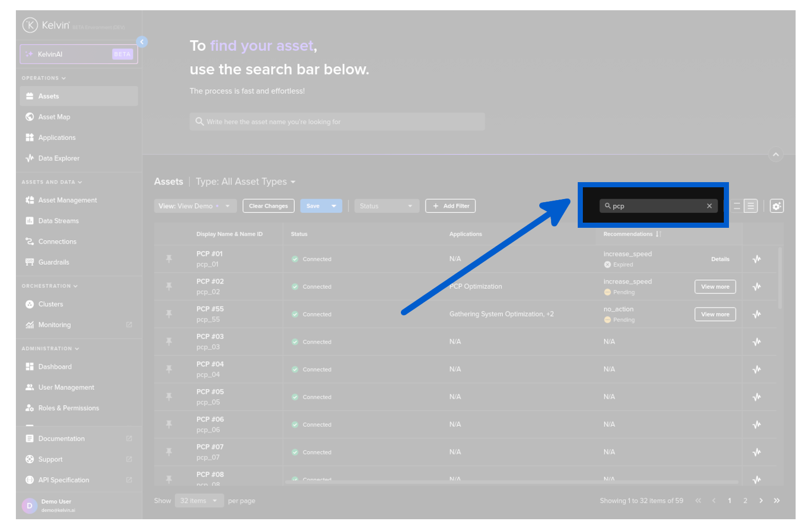Pin the PCP #02 asset row
The height and width of the screenshot is (530, 812).
(169, 287)
